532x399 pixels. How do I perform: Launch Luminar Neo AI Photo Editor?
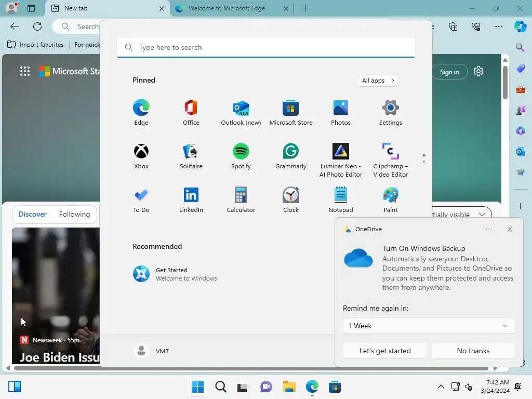click(x=341, y=160)
